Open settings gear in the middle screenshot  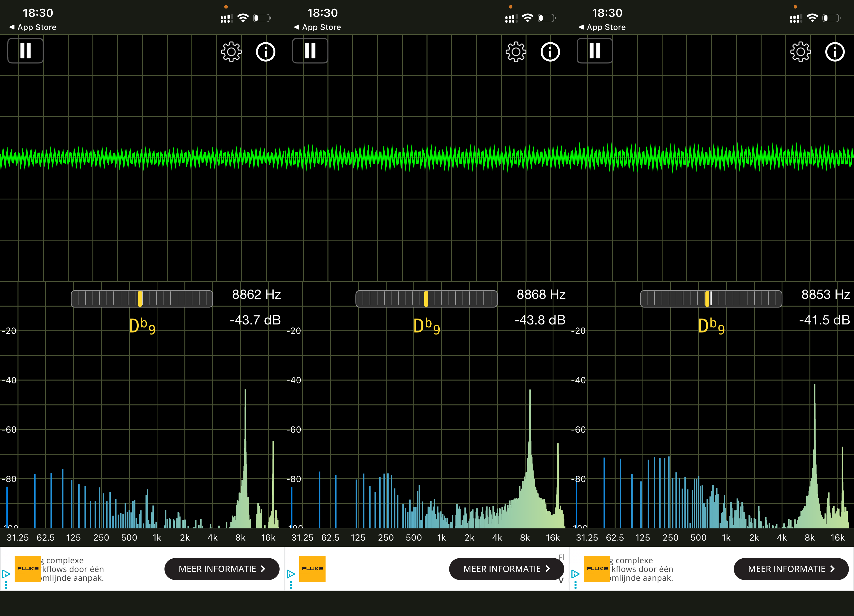coord(516,52)
